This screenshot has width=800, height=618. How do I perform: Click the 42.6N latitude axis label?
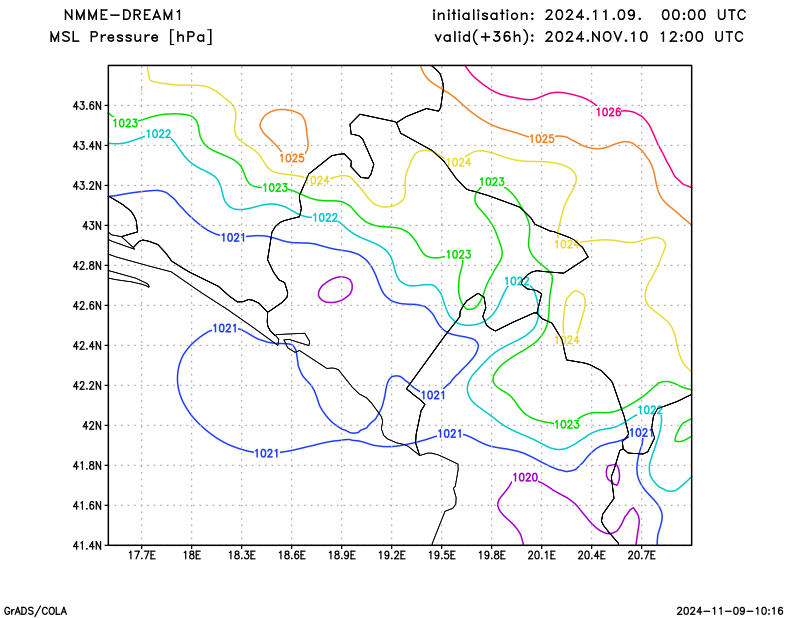[87, 306]
